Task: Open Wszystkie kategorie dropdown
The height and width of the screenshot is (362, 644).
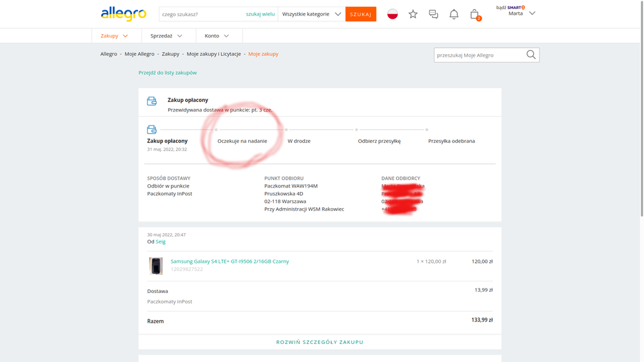Action: tap(311, 14)
